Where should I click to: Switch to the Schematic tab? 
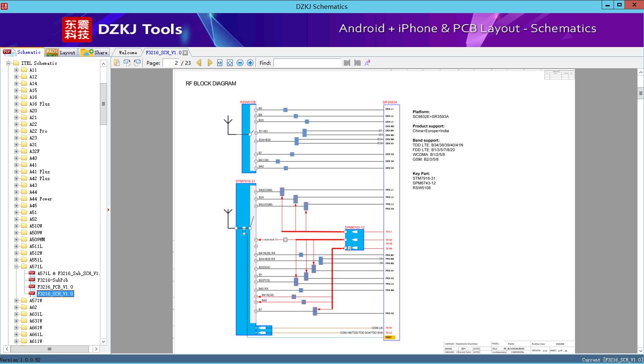tap(22, 52)
